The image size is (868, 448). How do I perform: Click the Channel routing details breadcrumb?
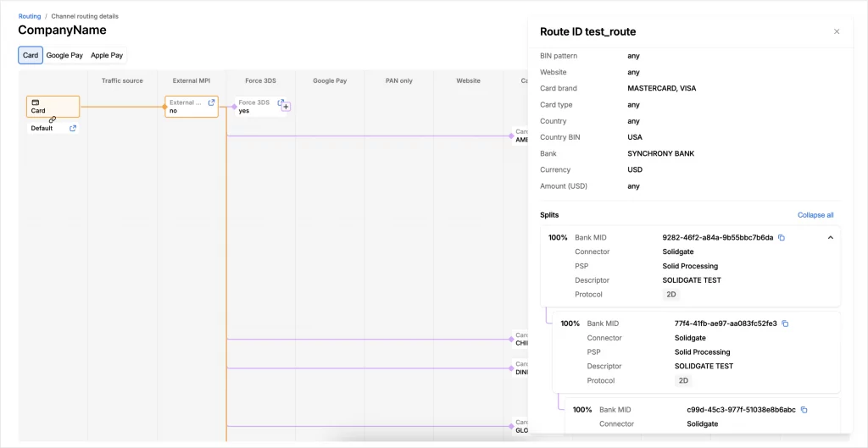coord(85,16)
